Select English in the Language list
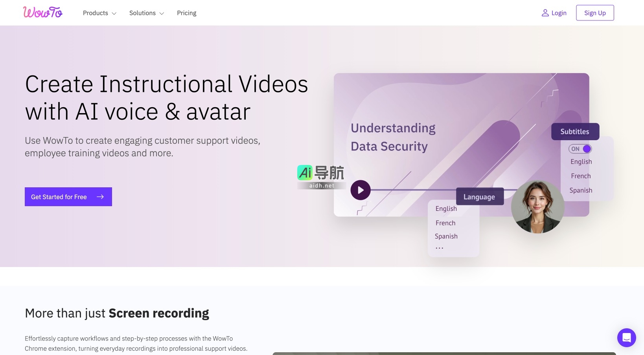 pyautogui.click(x=446, y=209)
